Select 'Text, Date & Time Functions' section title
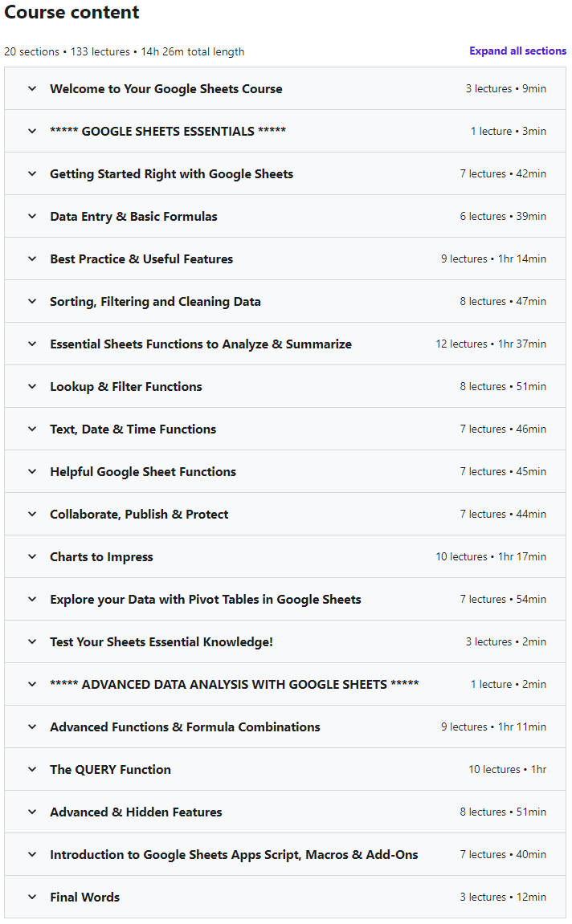Screen dimensions: 572x924 (133, 429)
